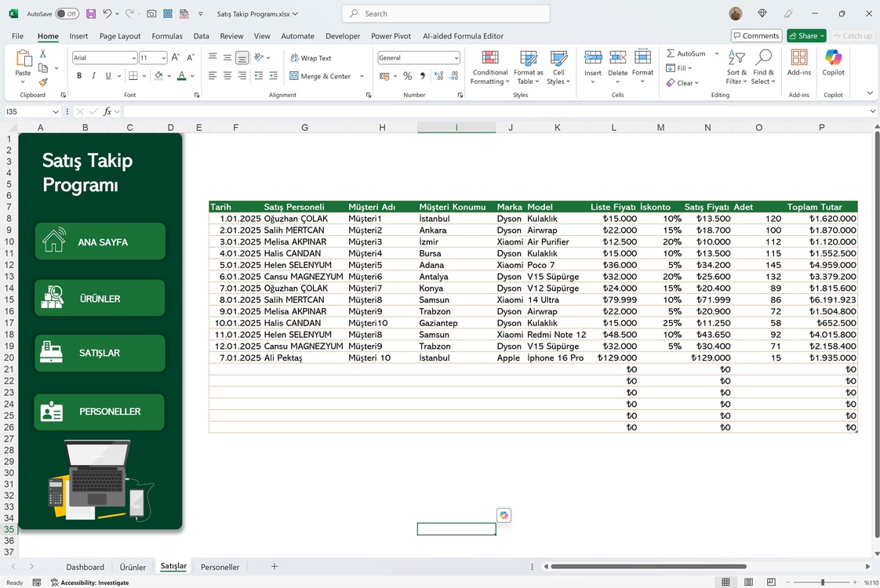Apply the Fill Color bucket
Viewport: 880px width, 588px height.
tap(158, 76)
